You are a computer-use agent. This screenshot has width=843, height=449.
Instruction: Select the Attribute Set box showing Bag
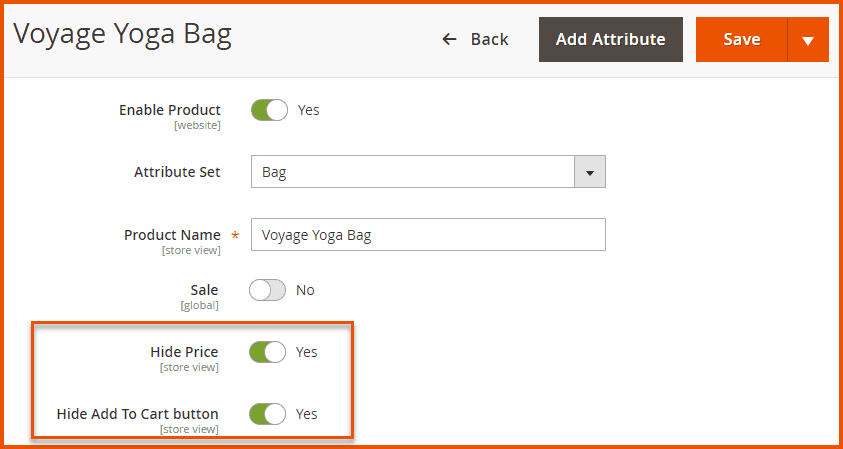point(412,172)
